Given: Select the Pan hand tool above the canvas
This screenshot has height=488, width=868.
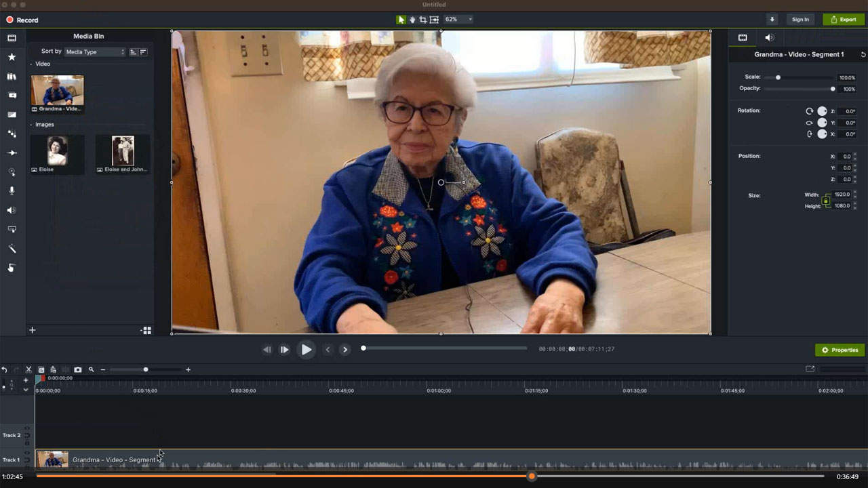Looking at the screenshot, I should point(412,19).
